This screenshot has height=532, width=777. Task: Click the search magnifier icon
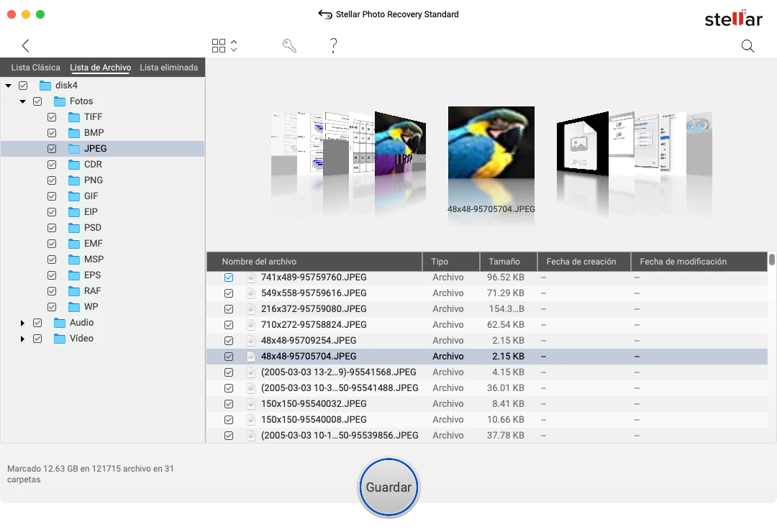click(748, 46)
